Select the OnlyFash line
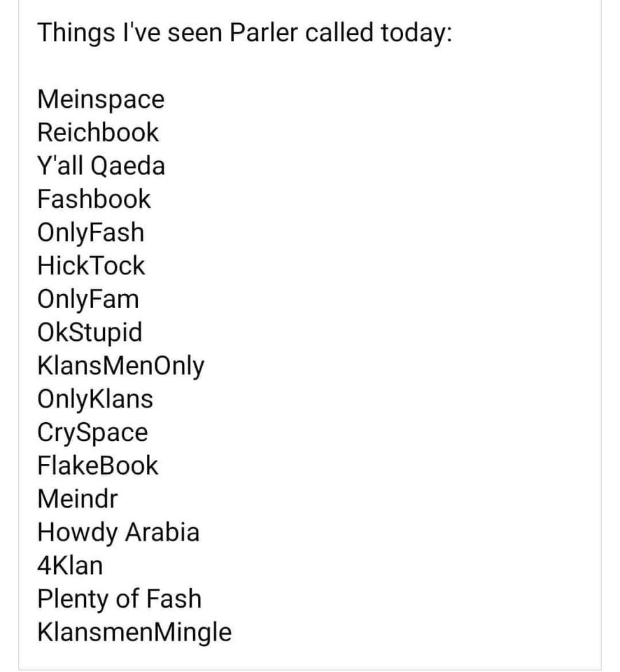The image size is (620, 672). [90, 232]
